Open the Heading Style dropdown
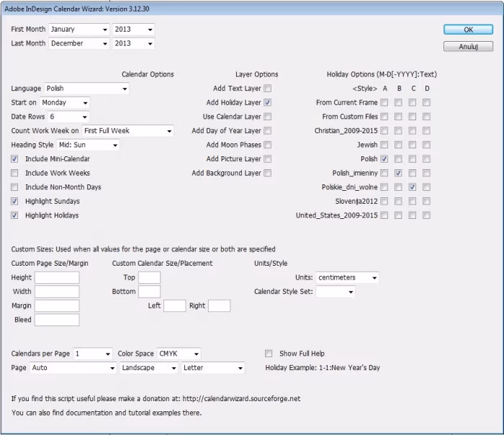This screenshot has width=504, height=435. pyautogui.click(x=88, y=145)
